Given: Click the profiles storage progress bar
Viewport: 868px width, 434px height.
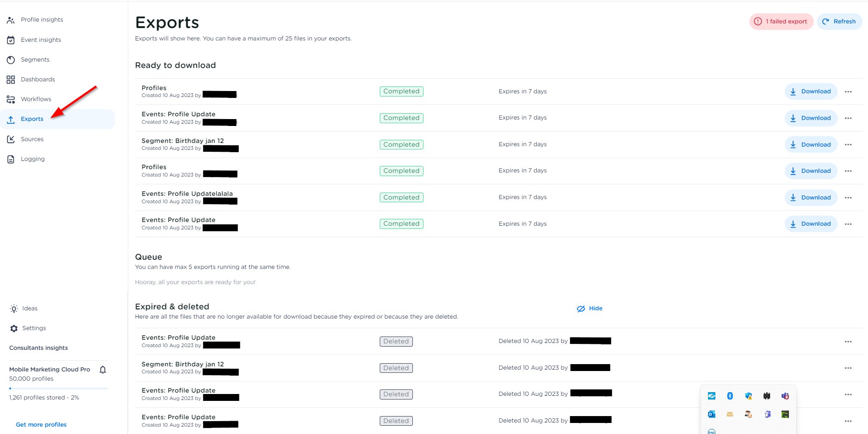Looking at the screenshot, I should pyautogui.click(x=58, y=388).
